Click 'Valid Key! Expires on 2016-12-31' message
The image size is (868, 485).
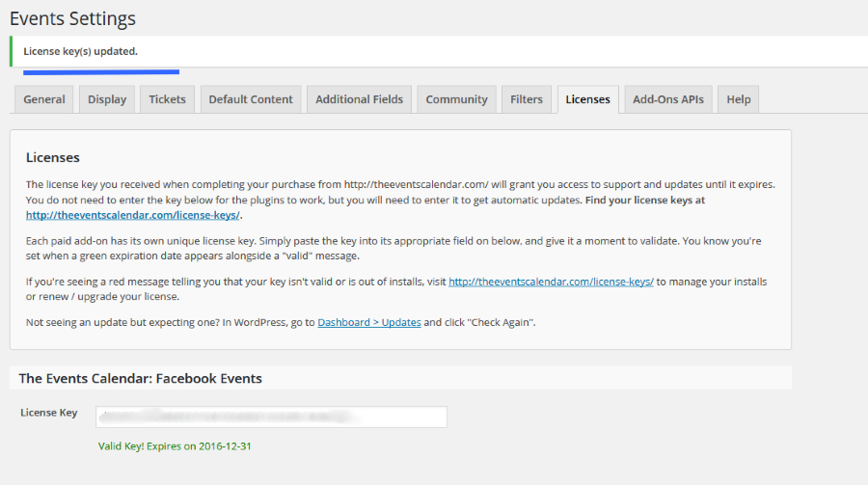[175, 446]
